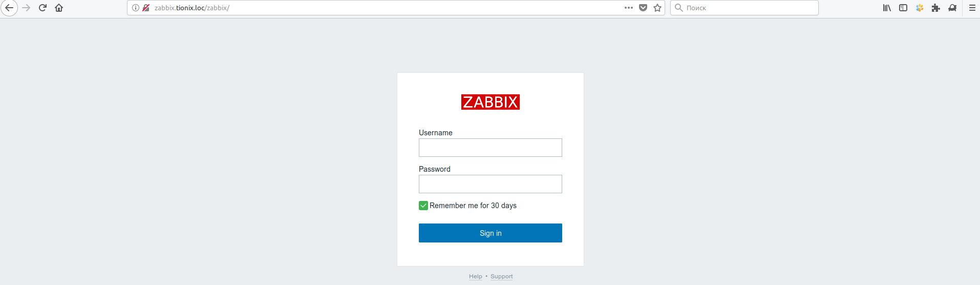Open the browser home page
This screenshot has height=285, width=980.
click(x=59, y=8)
